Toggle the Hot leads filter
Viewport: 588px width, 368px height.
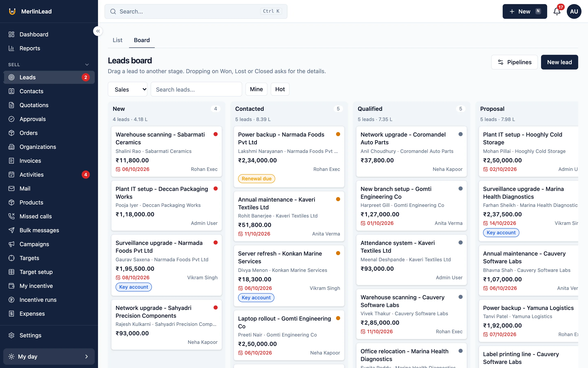(280, 89)
